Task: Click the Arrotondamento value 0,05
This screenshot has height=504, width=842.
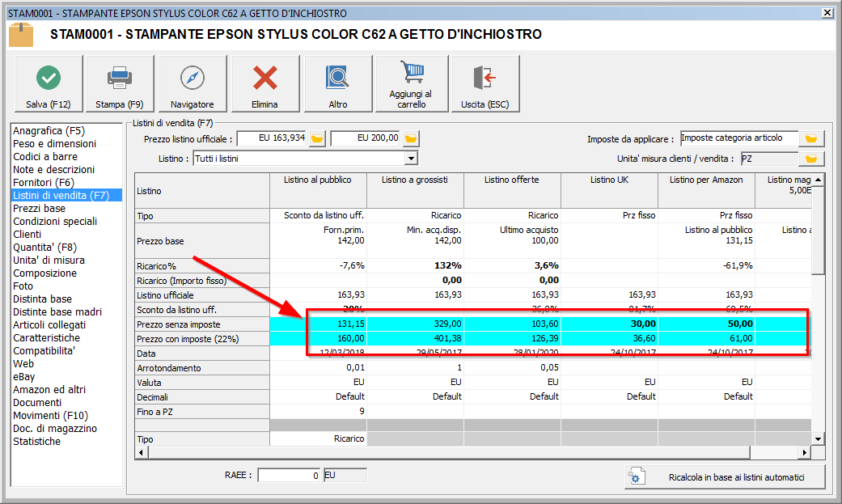Action: point(512,367)
